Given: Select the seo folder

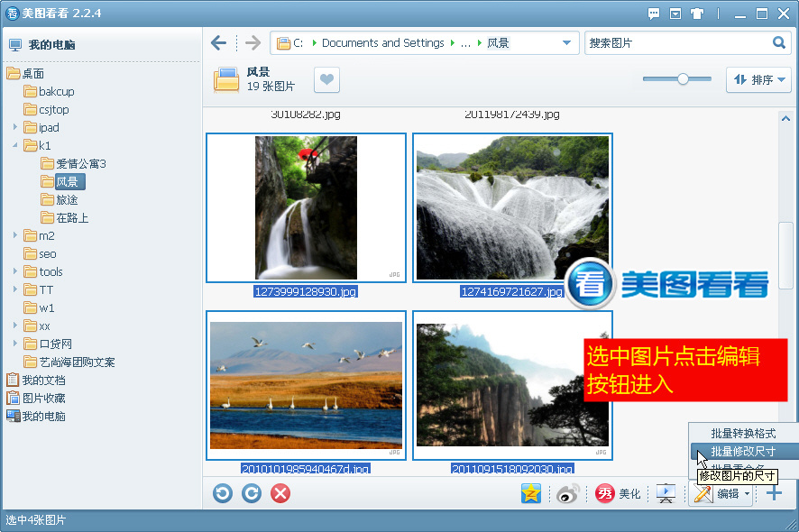Looking at the screenshot, I should coord(41,253).
